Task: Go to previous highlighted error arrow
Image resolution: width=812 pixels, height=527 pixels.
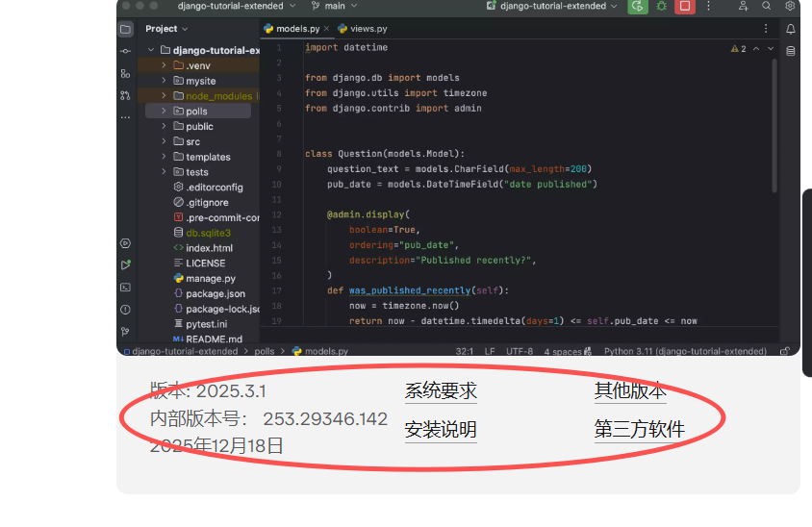Action: 756,49
